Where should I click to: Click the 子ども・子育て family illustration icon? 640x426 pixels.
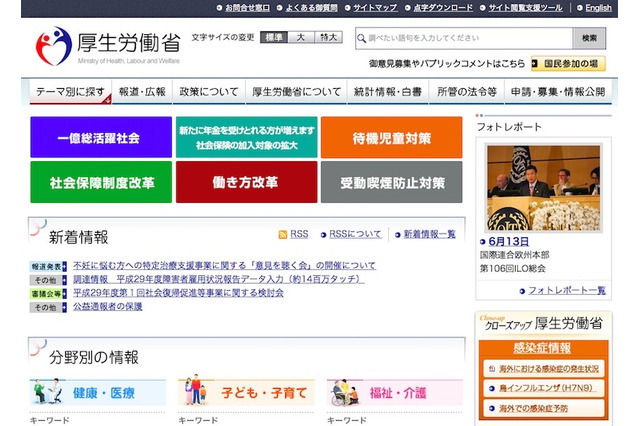[x=196, y=390]
